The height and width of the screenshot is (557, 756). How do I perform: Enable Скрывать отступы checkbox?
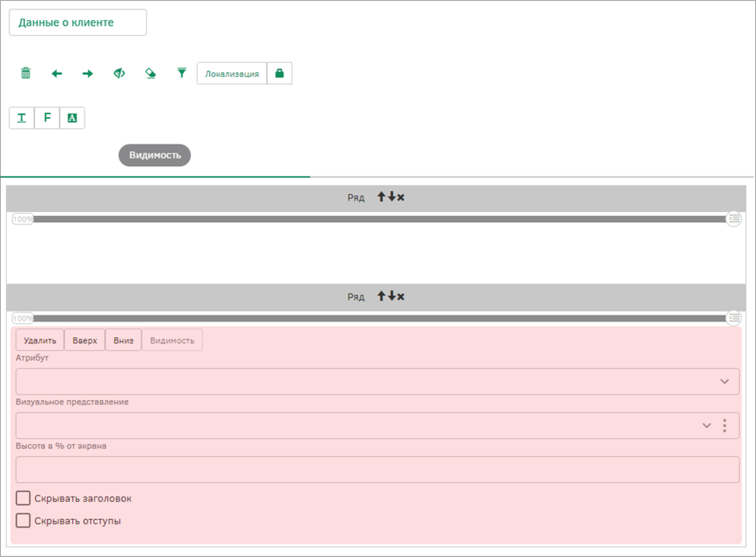(23, 520)
